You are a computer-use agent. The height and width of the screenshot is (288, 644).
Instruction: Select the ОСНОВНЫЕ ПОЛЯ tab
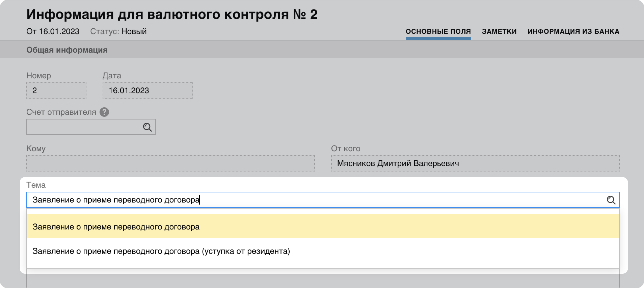click(x=438, y=32)
